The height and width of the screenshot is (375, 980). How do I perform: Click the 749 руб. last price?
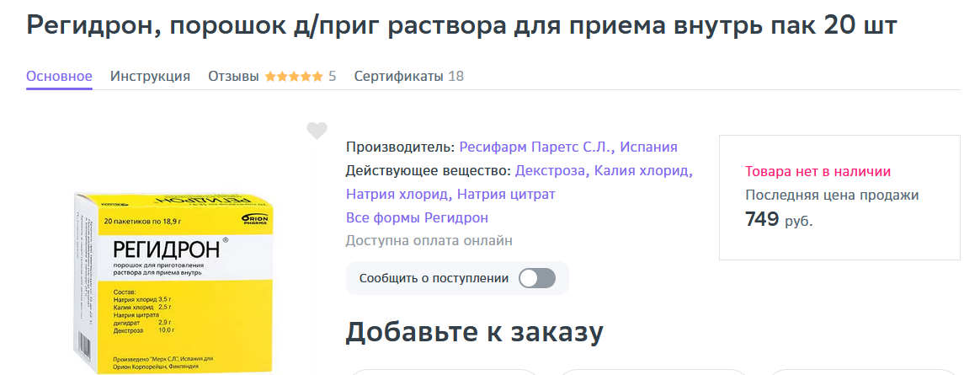point(779,220)
